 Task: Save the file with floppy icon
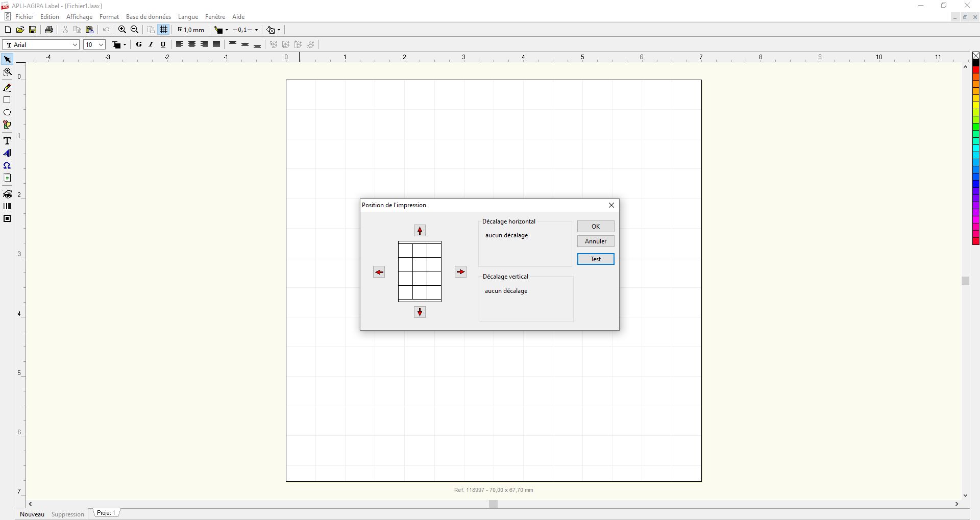coord(33,30)
